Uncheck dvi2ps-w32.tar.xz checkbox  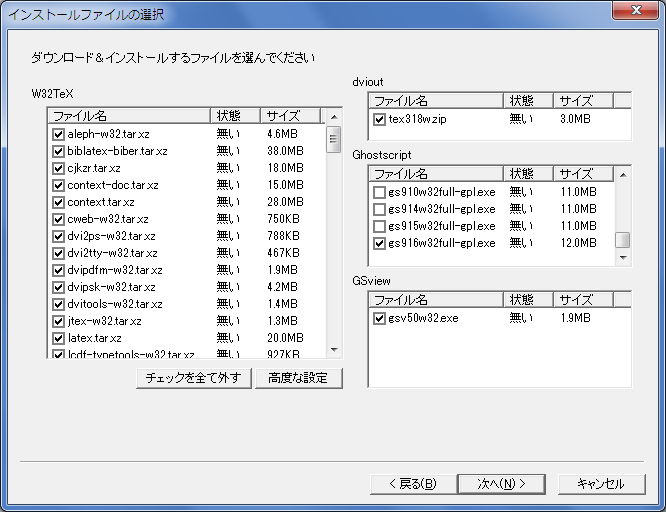click(x=58, y=236)
